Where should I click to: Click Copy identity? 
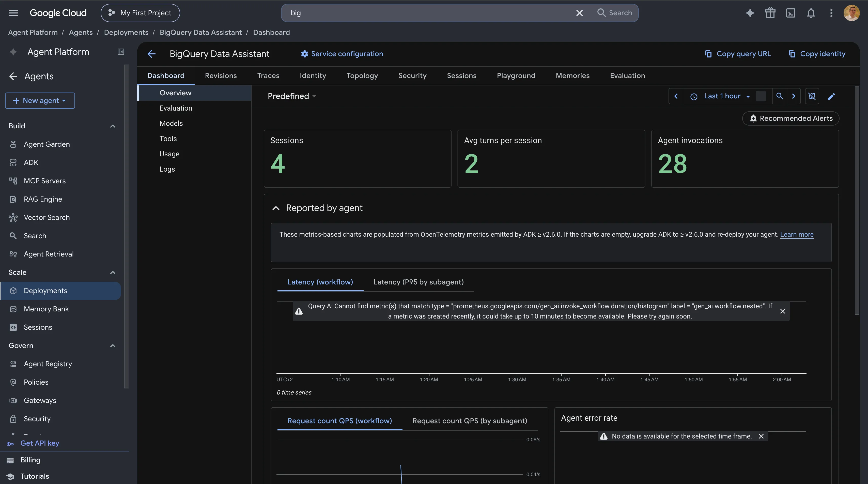point(817,54)
